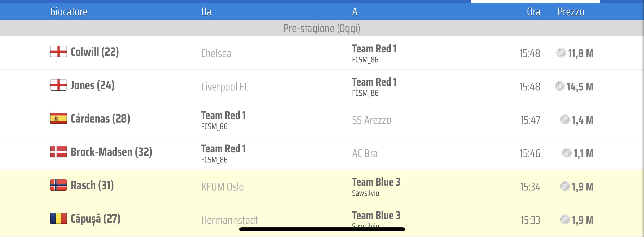Viewport: 644px width, 237px height.
Task: Open Chelsea club page
Action: coord(216,53)
